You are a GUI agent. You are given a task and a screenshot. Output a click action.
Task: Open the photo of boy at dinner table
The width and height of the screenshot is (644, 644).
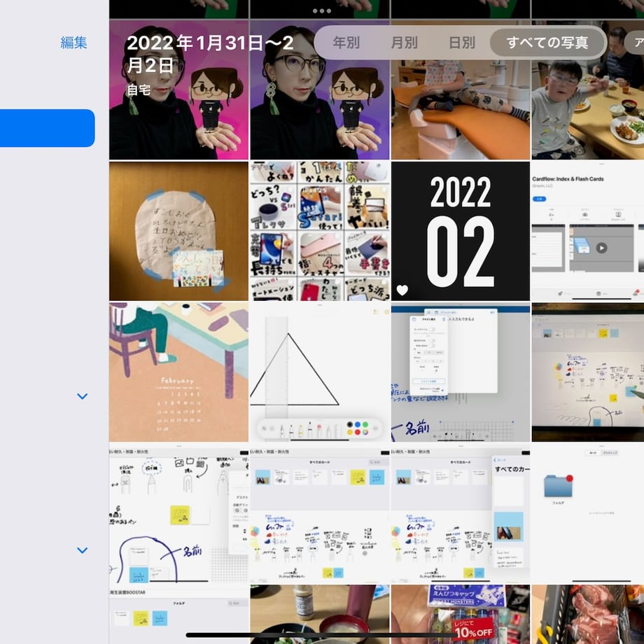click(x=588, y=90)
